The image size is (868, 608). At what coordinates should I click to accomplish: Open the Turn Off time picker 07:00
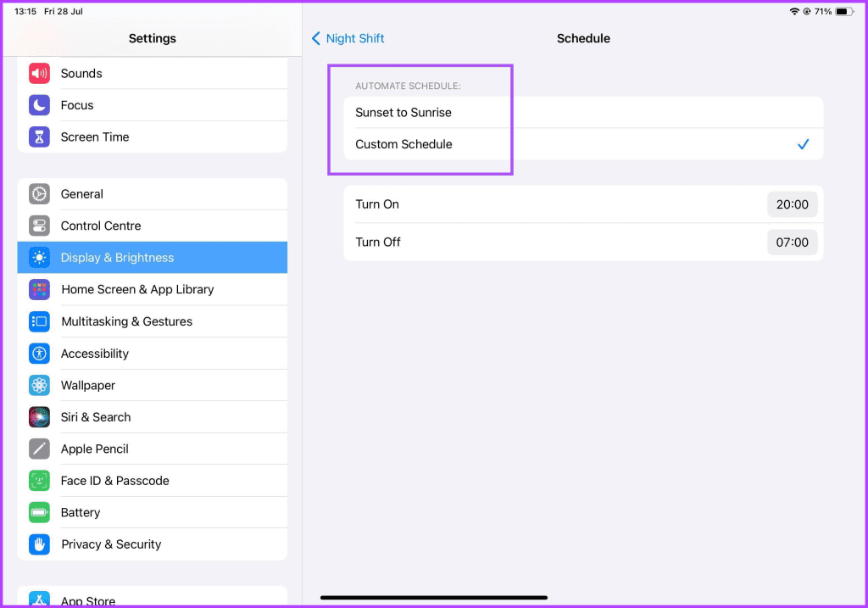793,242
